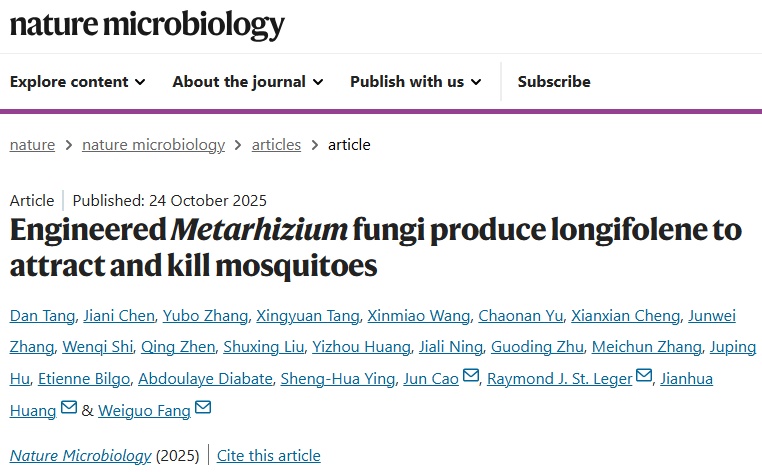Screen dimensions: 762x472
Task: Open the Publish with us dropdown
Action: click(x=416, y=82)
